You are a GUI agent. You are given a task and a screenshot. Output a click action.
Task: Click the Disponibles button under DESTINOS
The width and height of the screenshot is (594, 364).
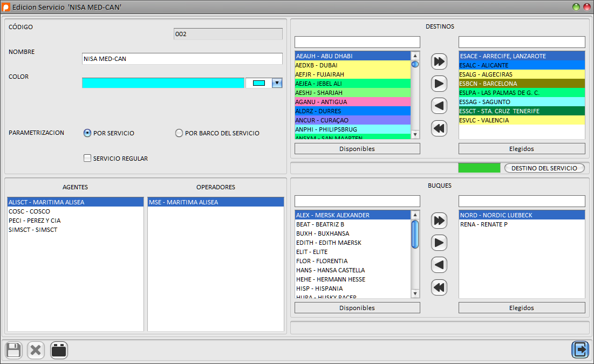click(357, 149)
